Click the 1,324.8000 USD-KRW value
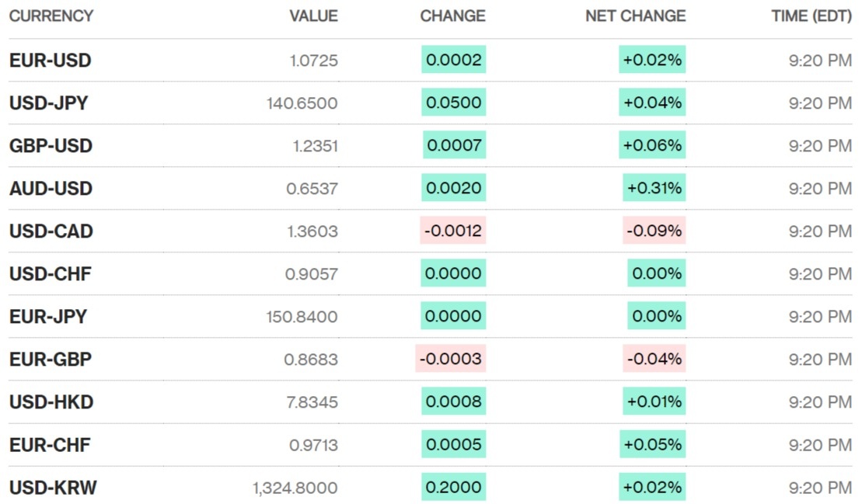Viewport: 862px width, 504px height. [x=295, y=488]
